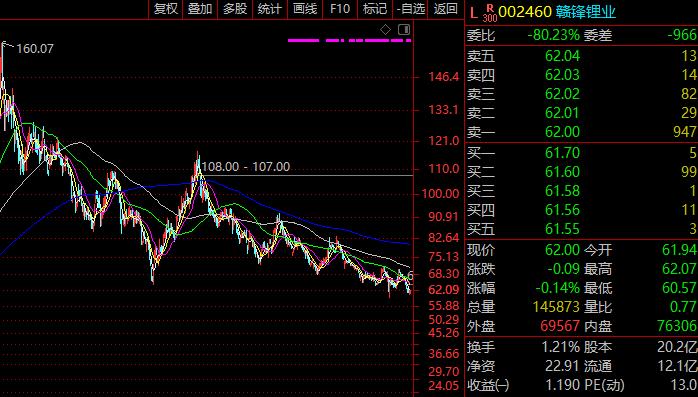Click the 换手 value 1.21%
Screen dimensions: 698x397
point(560,347)
